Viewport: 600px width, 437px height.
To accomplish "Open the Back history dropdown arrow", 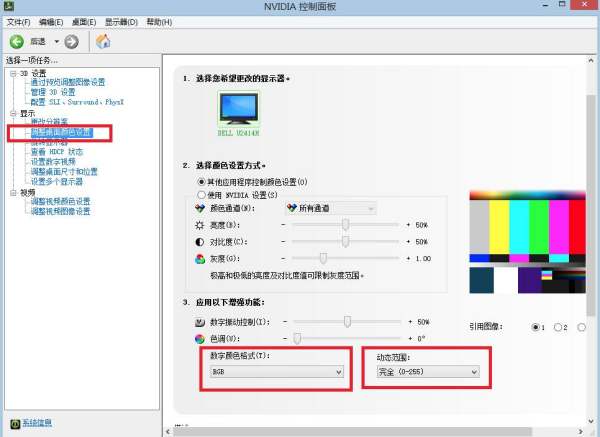I will (57, 41).
